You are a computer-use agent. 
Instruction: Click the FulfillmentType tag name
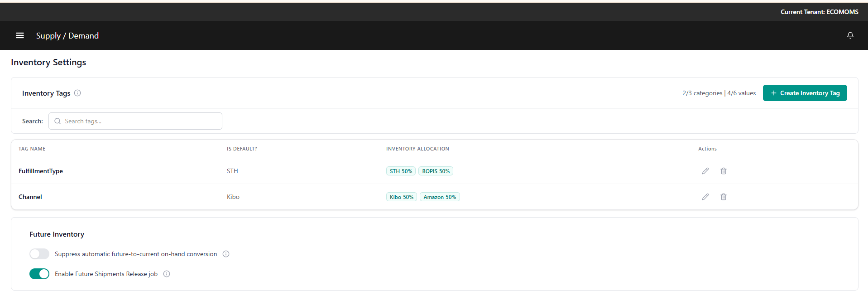pyautogui.click(x=41, y=171)
